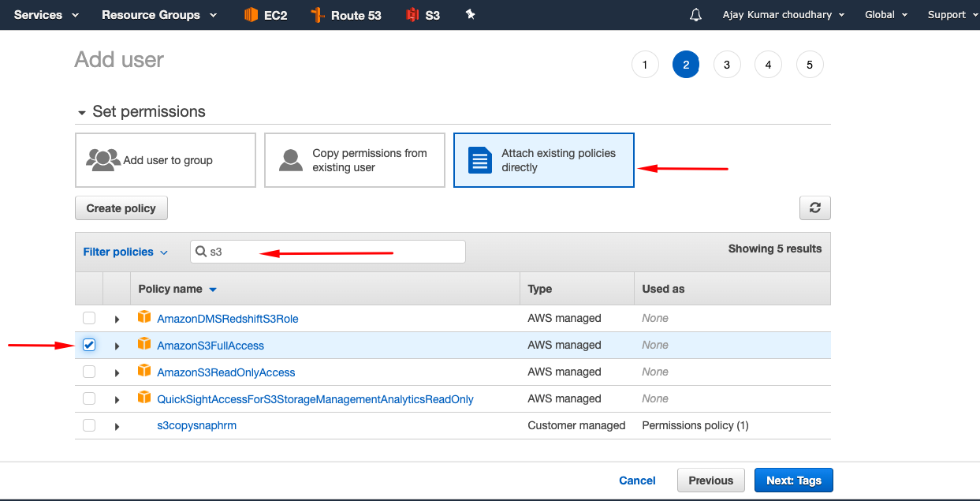Screen dimensions: 980x501
Task: Open the Resource Groups dropdown
Action: [159, 15]
